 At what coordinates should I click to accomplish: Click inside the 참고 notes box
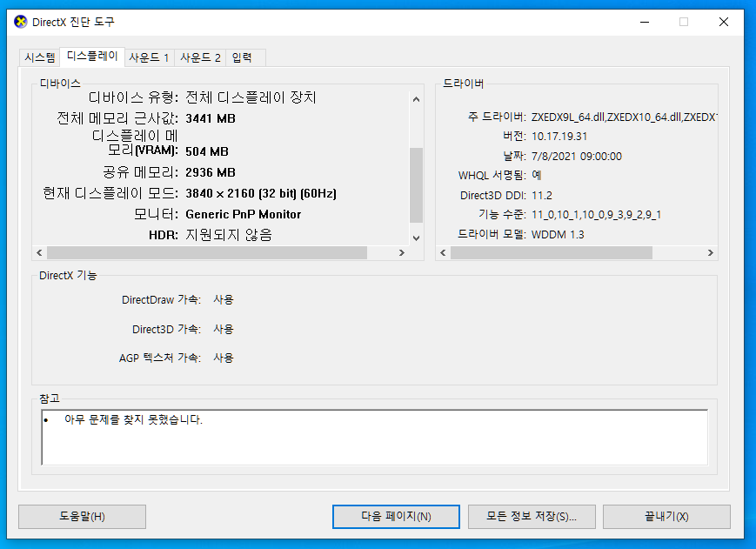pos(375,437)
